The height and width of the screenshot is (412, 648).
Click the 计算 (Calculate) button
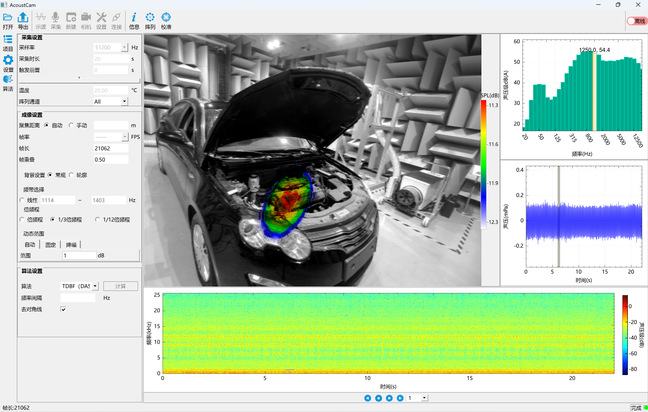pos(121,286)
